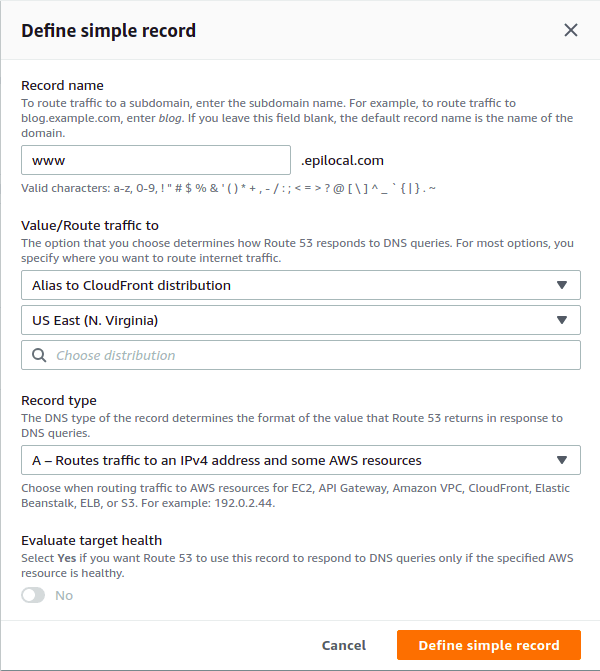600x671 pixels.
Task: Expand the US East (N. Virginia) dropdown
Action: point(290,320)
